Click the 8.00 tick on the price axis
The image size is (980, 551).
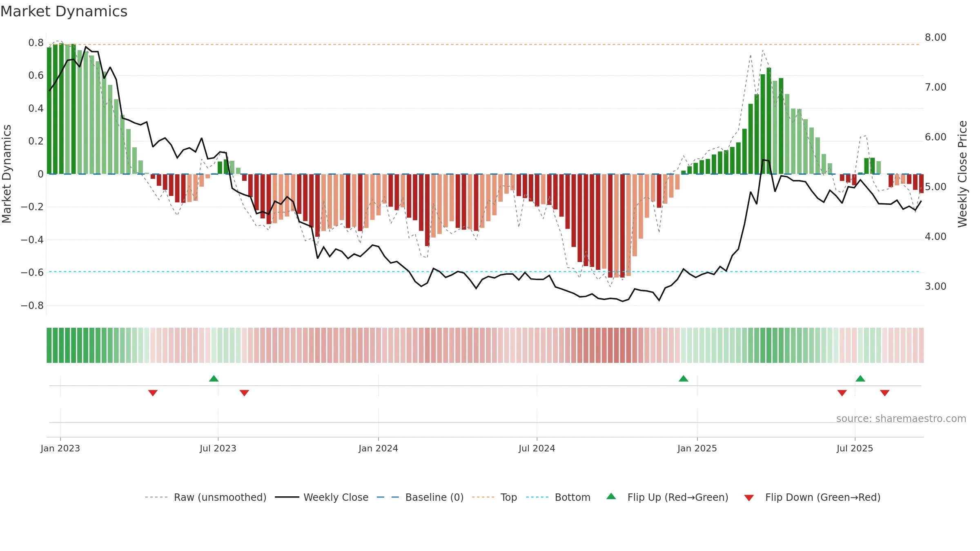click(935, 38)
